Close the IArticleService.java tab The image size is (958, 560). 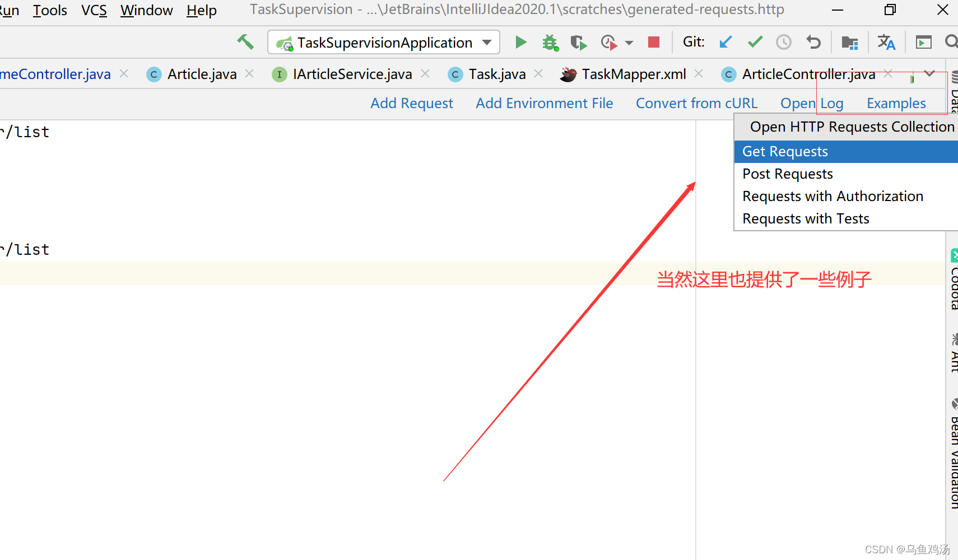[x=425, y=73]
